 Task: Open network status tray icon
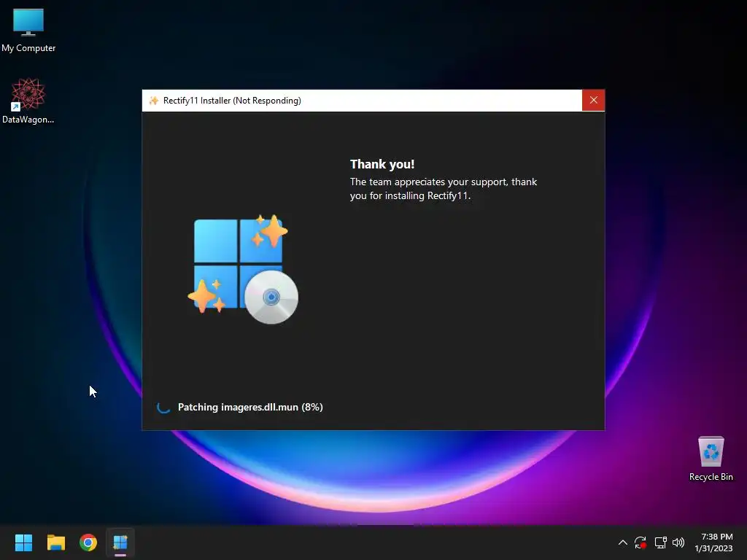(x=660, y=542)
